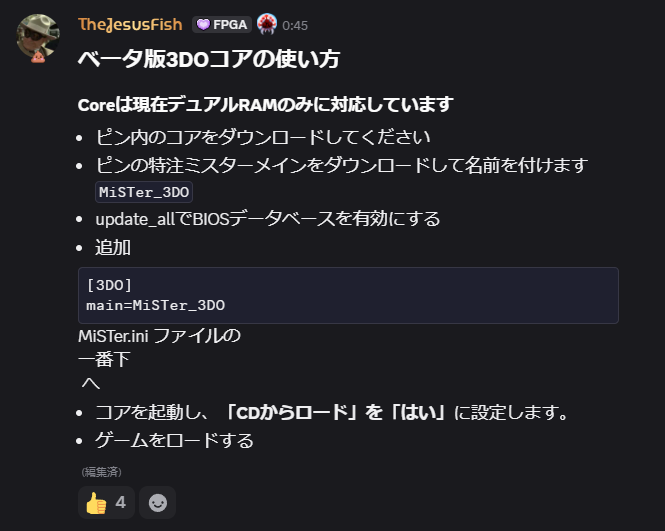Click the MiSTer.ini ファイルの text line
665x531 pixels.
coord(159,336)
